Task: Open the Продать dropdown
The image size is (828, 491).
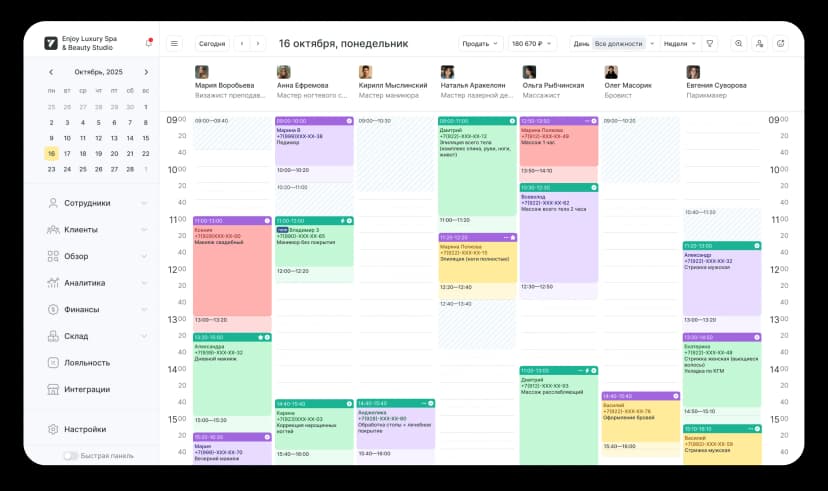Action: click(480, 44)
